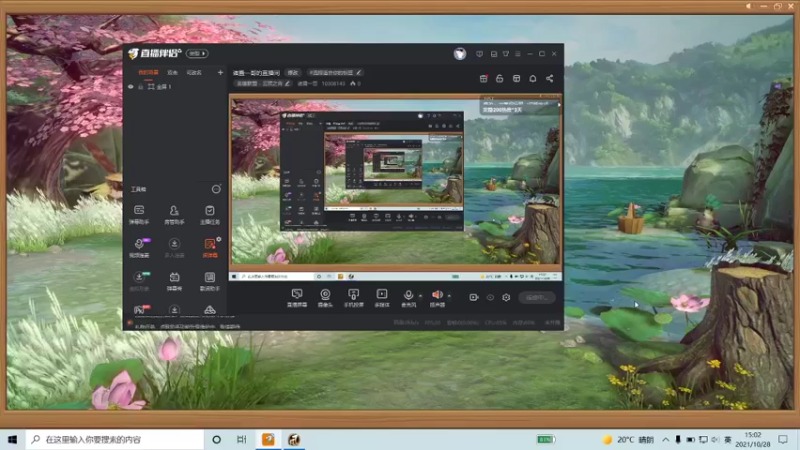Open stream settings gear icon
800x450 pixels.
click(506, 297)
